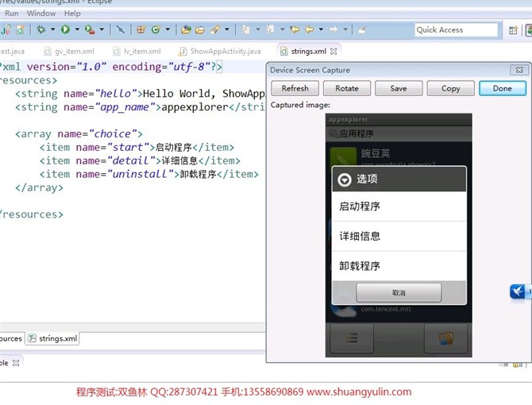
Task: Switch to the ShowAppActivity.java editor tab
Action: (220, 51)
